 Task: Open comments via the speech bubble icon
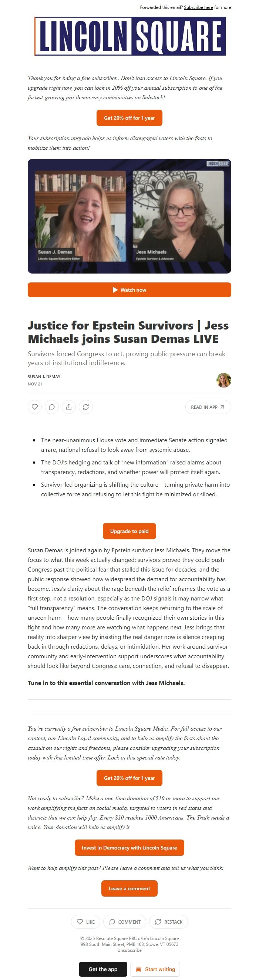(x=52, y=407)
